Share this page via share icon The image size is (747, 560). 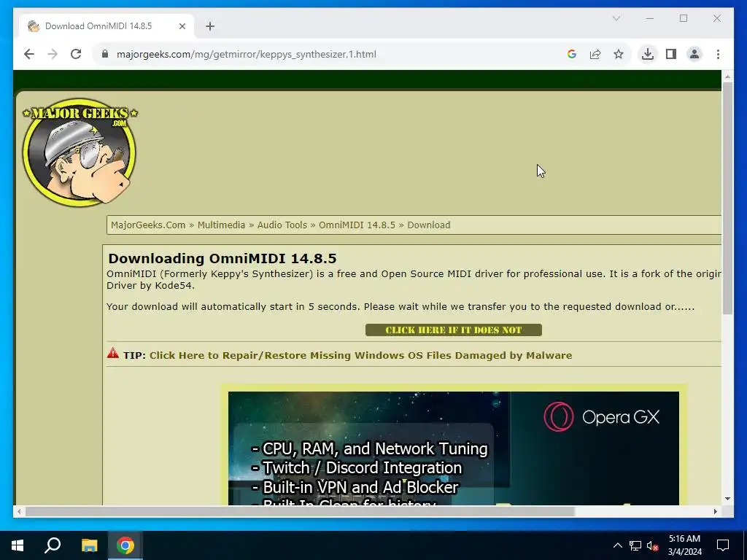pos(595,54)
